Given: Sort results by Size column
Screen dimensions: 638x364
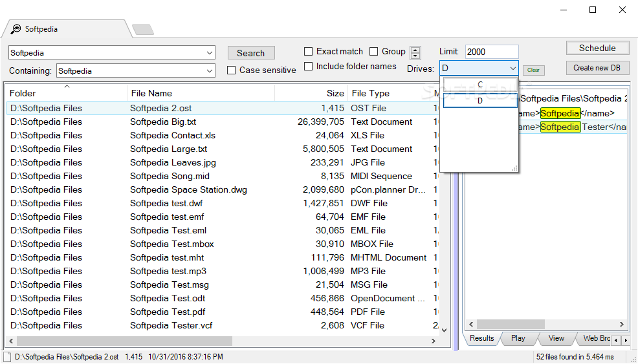Looking at the screenshot, I should click(x=311, y=93).
